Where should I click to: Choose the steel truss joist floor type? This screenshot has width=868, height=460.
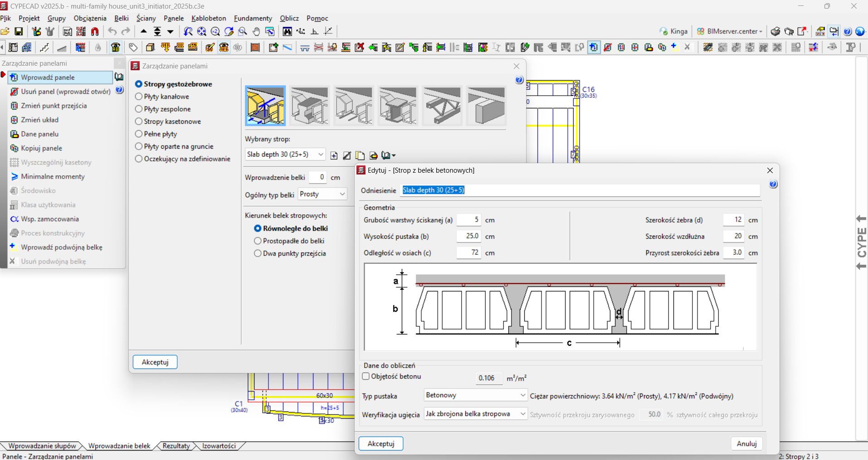click(x=442, y=106)
